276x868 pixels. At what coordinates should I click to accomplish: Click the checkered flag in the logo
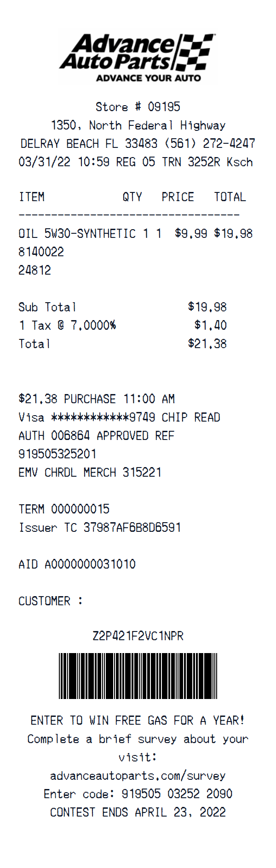[195, 51]
